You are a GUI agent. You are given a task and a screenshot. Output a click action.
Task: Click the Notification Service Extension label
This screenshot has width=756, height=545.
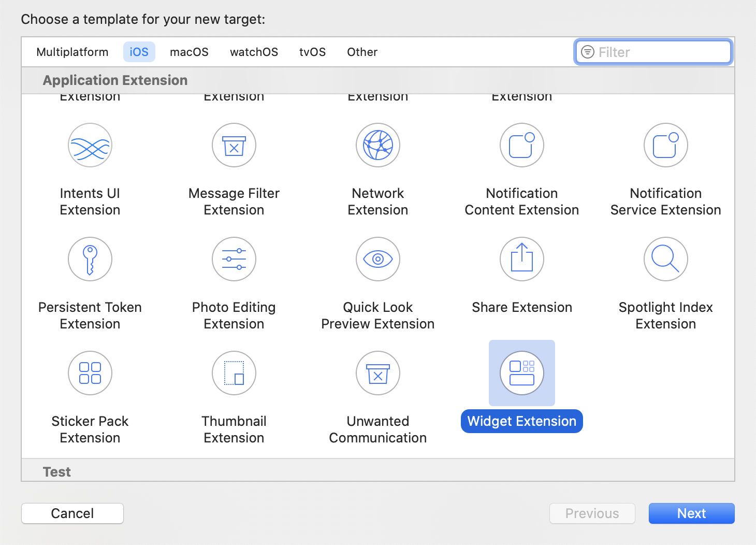(666, 202)
